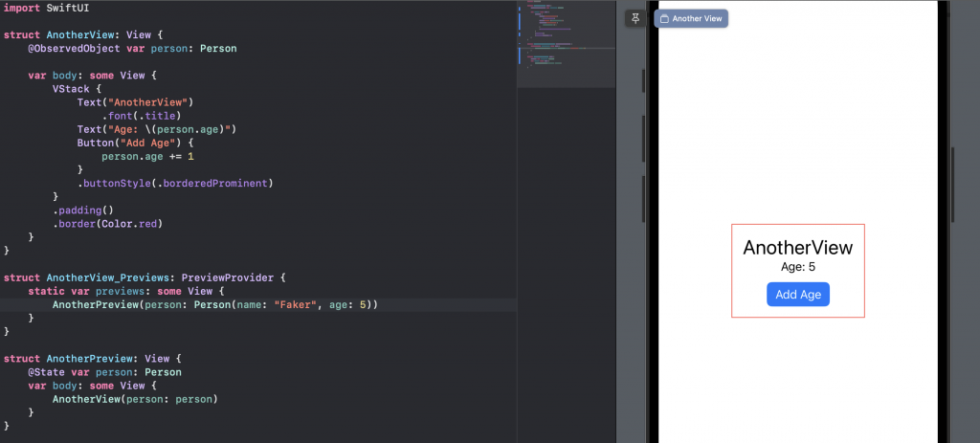980x443 pixels.
Task: Click the "person.age += 1" line
Action: pos(148,156)
